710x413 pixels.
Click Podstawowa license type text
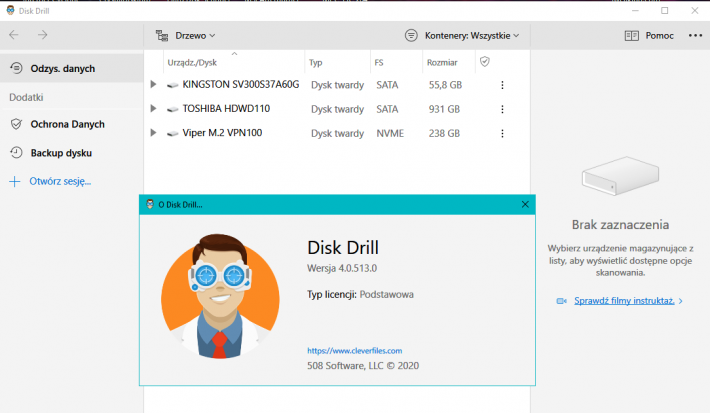386,294
